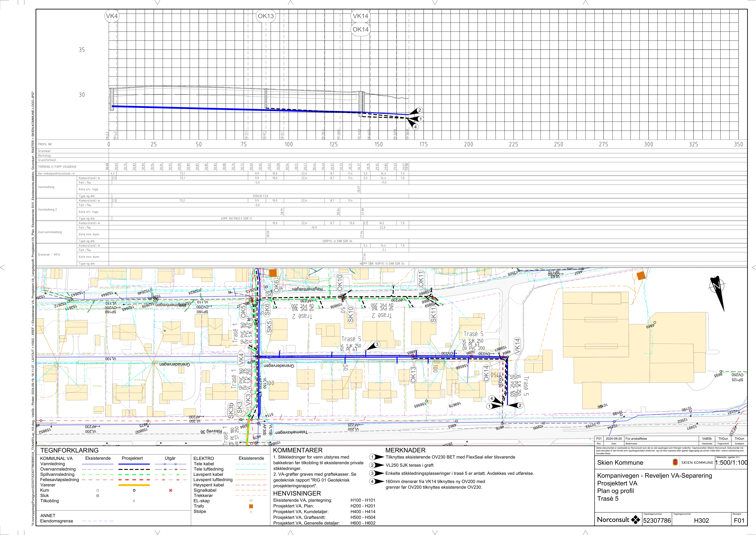
Task: Click the solid Tele luftledning line sample
Action: pos(251,469)
